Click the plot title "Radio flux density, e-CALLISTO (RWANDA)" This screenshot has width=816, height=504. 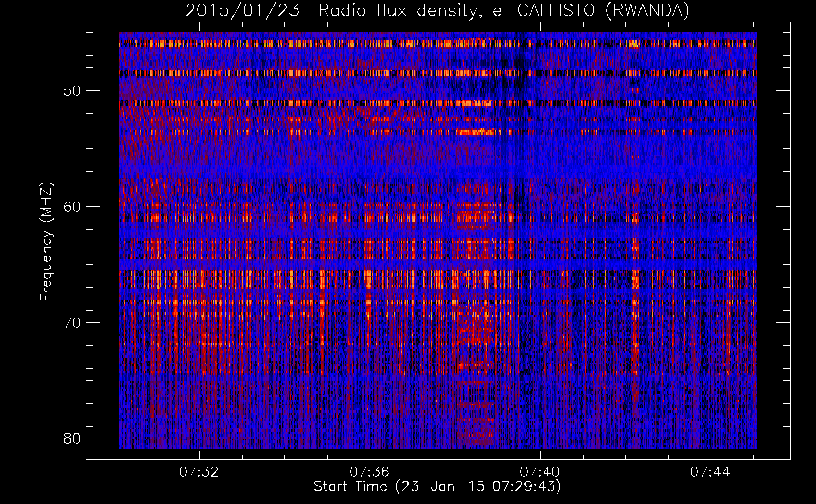click(x=503, y=10)
